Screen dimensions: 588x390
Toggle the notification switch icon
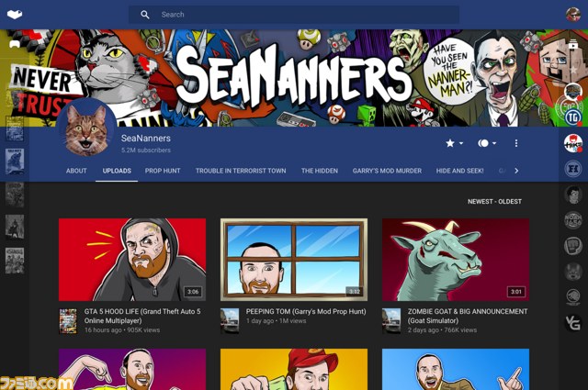click(x=483, y=143)
